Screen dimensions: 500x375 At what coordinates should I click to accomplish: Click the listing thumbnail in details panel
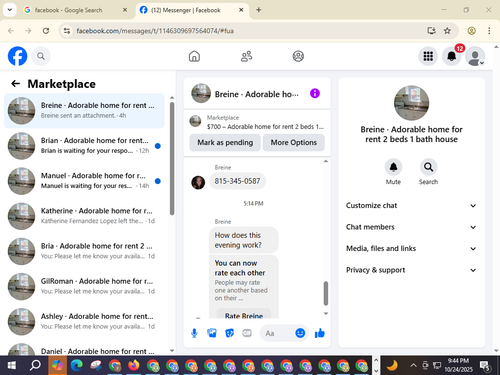pos(411,103)
